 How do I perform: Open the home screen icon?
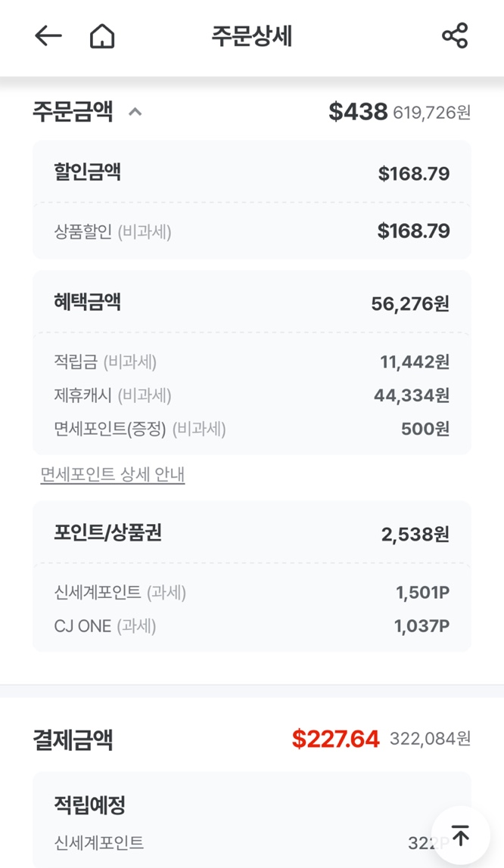click(x=102, y=36)
